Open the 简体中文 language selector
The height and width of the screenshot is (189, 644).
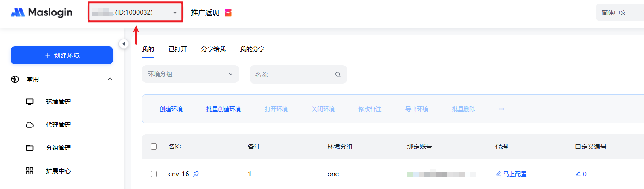pos(620,13)
